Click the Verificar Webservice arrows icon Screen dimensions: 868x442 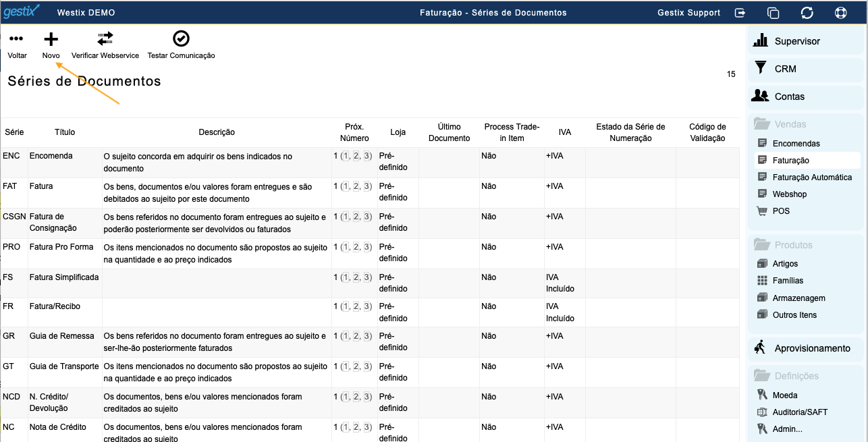[105, 39]
